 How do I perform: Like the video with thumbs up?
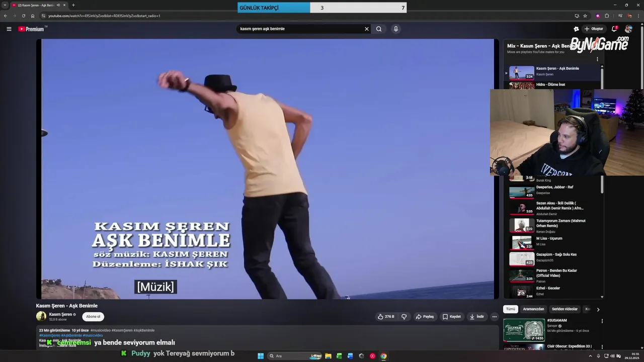386,317
